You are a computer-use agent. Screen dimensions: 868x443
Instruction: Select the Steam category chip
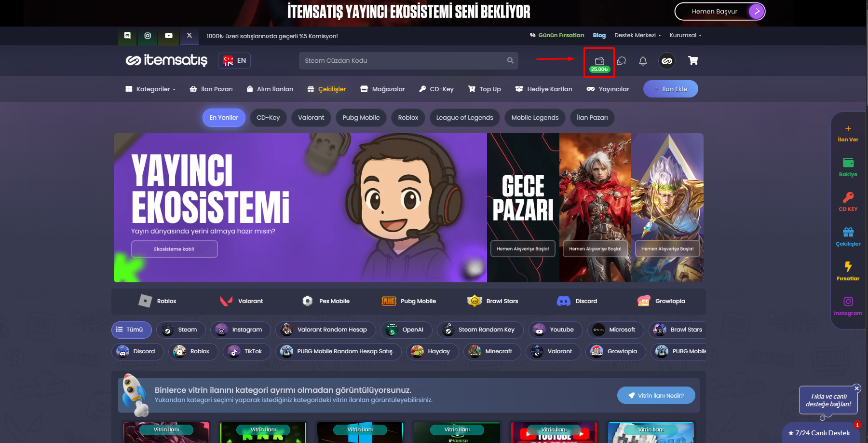click(x=181, y=330)
